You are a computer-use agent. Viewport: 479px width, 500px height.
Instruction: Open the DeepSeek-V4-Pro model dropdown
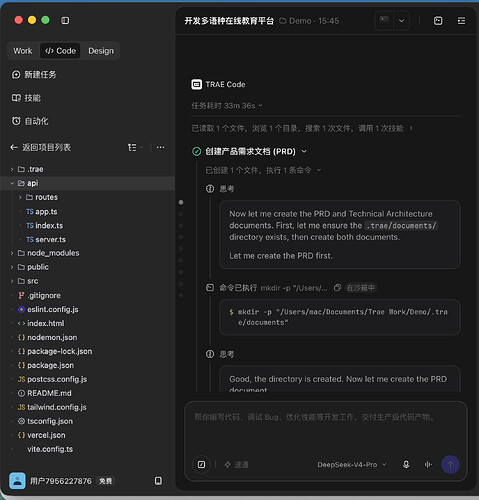[352, 464]
